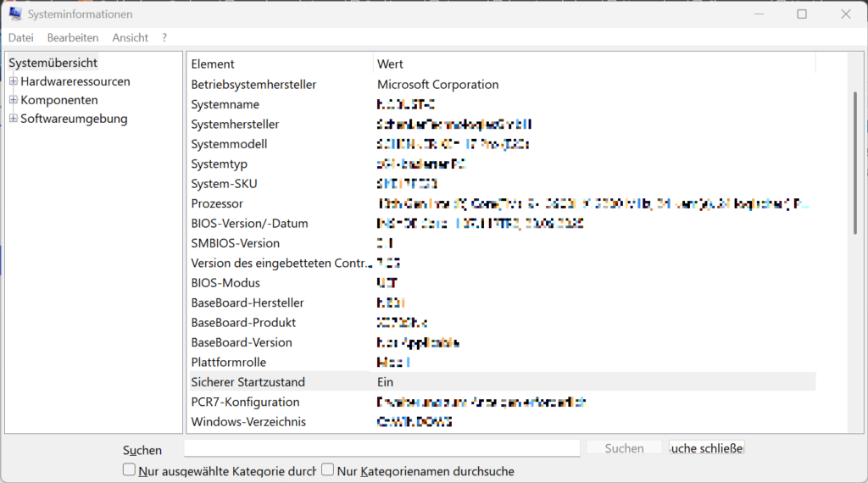Expand the Hardwareressourcen node
This screenshot has height=483, width=868.
[14, 81]
